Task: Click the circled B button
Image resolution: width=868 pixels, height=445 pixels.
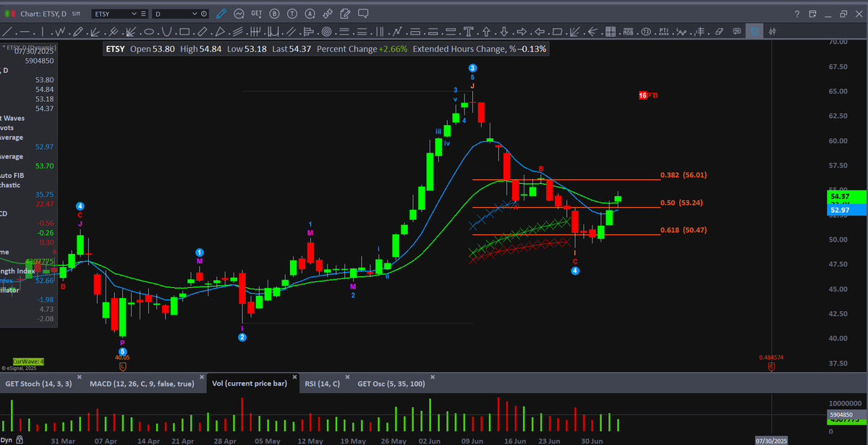Action: coord(274,14)
